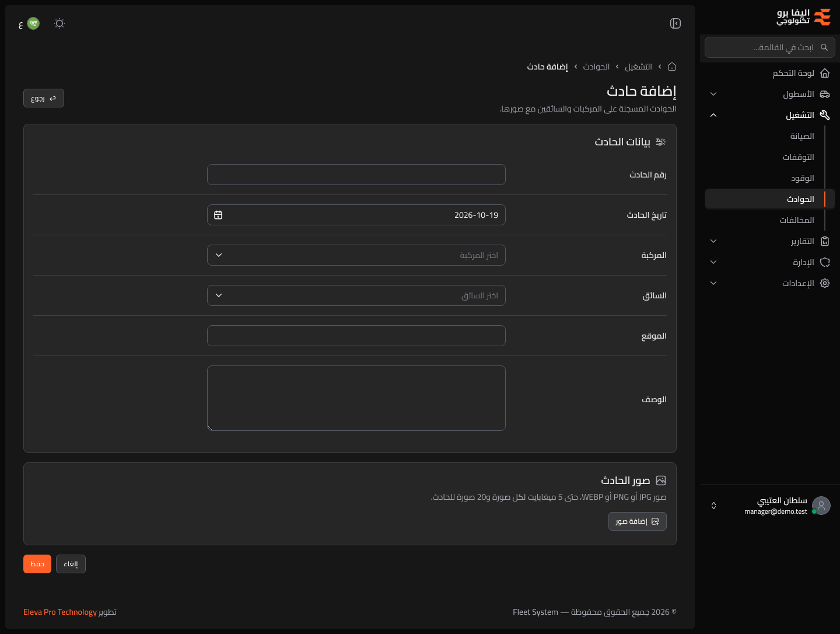Expand the الأسطول fleet menu
Image resolution: width=840 pixels, height=634 pixels.
point(770,94)
